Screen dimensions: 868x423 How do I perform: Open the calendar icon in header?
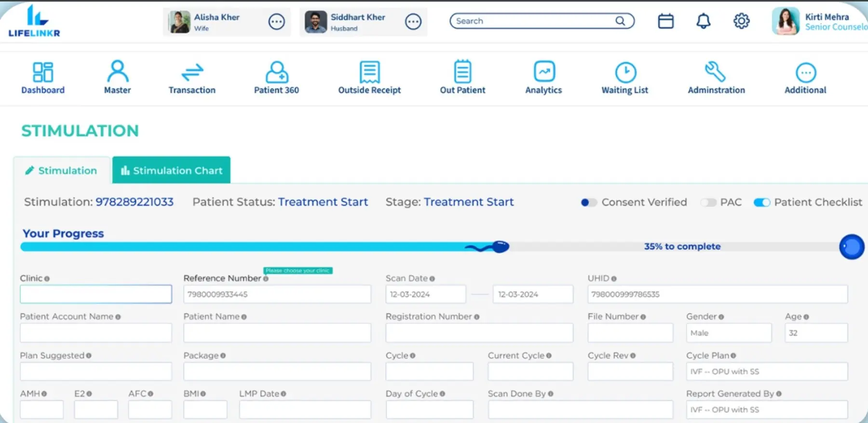665,21
